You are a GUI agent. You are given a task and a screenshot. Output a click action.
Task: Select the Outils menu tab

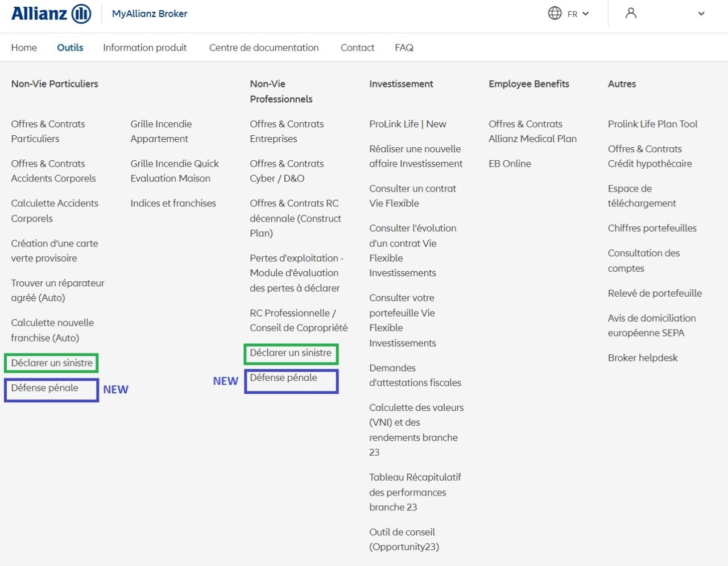point(70,48)
